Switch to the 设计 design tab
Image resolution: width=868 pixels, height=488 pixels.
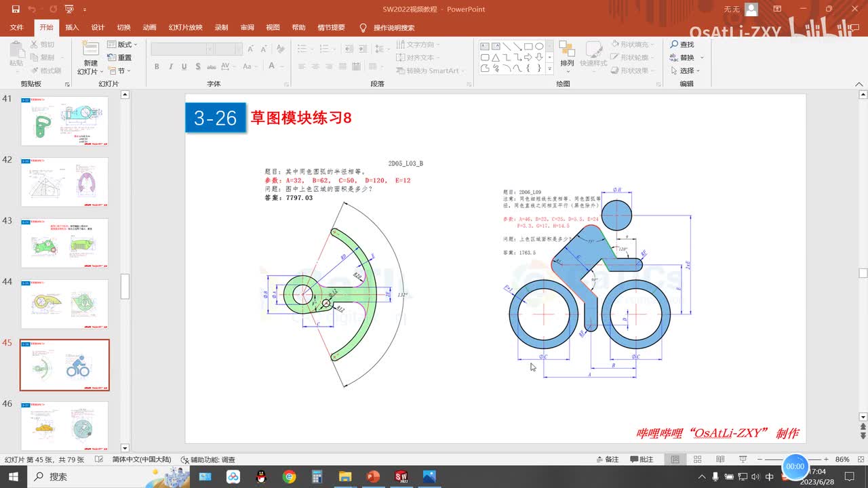point(98,28)
